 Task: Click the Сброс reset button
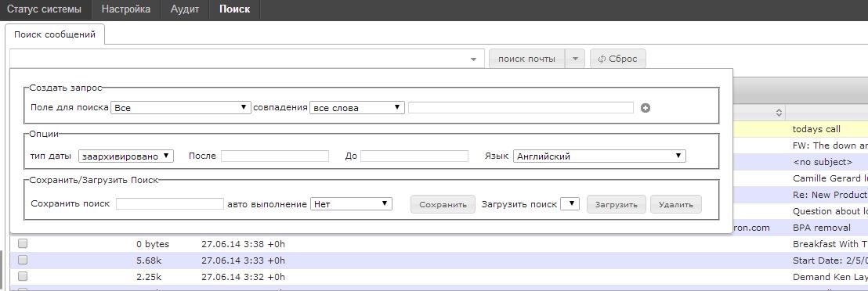tap(618, 59)
